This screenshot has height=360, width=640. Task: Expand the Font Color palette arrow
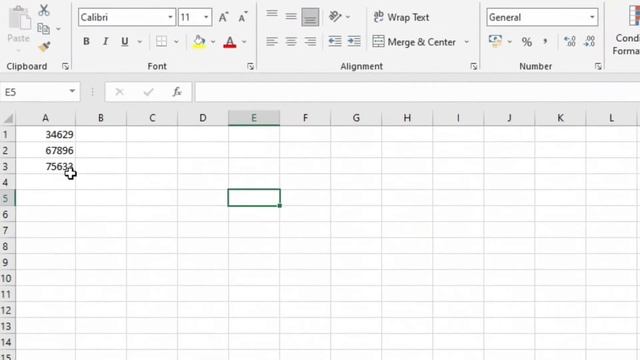[244, 42]
